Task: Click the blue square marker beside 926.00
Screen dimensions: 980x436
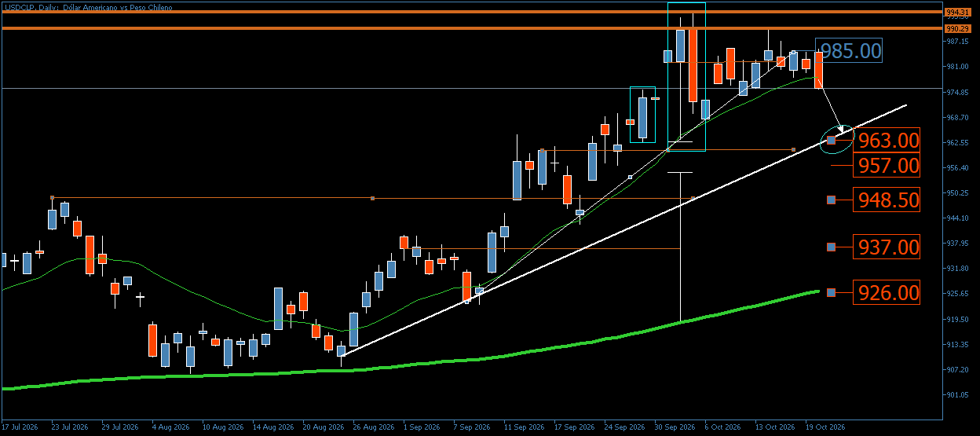Action: click(x=832, y=293)
